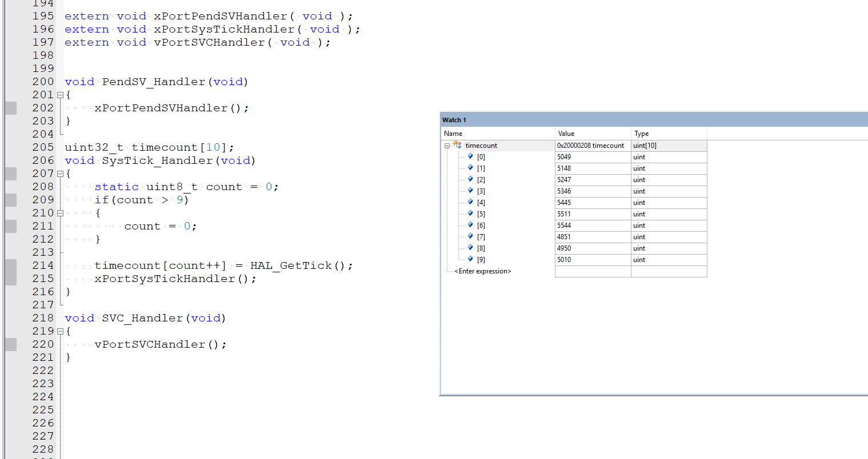Screen dimensions: 868x459
Task: Click the value 5049 in Watch 1
Action: click(564, 157)
